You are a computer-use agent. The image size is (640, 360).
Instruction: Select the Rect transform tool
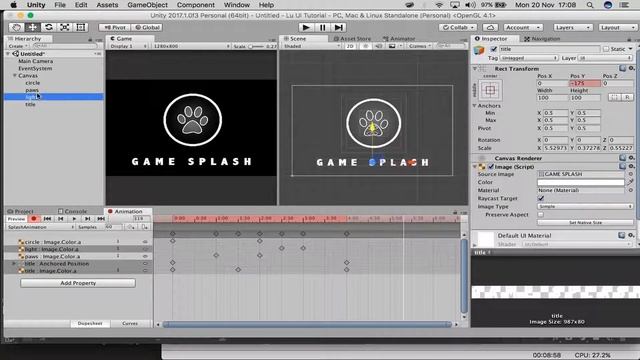[x=81, y=27]
